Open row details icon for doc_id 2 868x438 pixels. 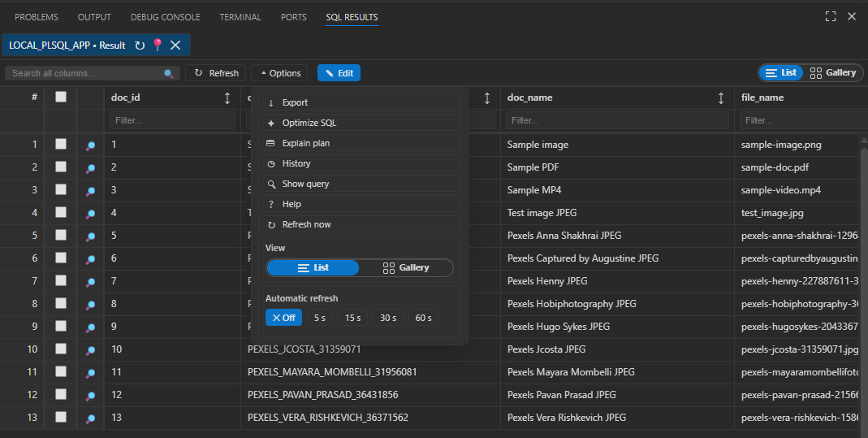(x=90, y=168)
